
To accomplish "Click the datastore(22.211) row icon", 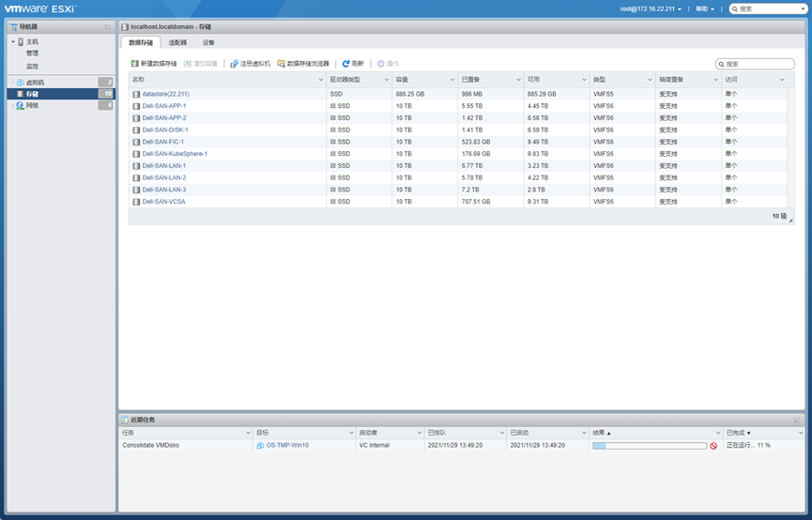I will [136, 94].
